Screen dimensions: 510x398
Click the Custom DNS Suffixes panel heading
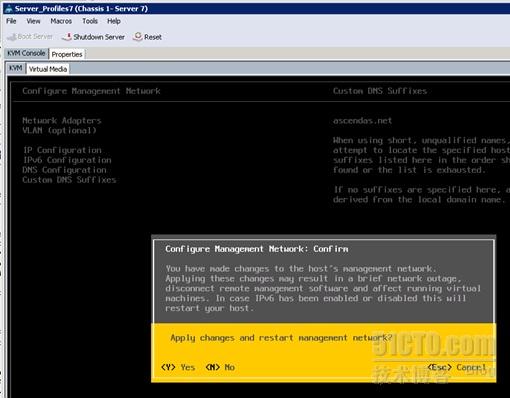[380, 91]
